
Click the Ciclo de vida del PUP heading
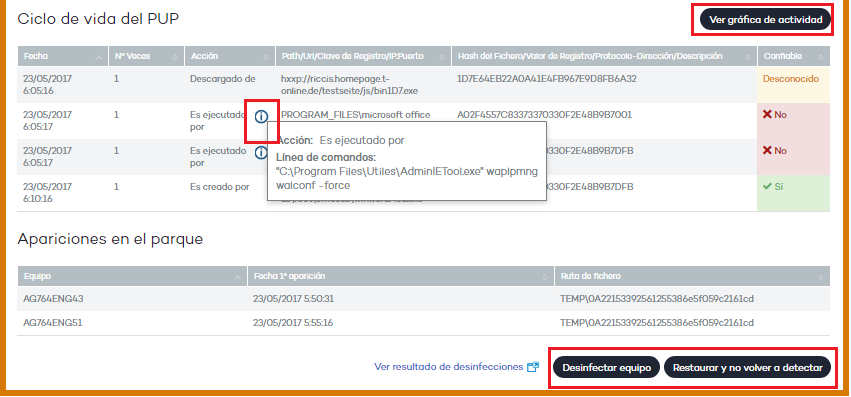coord(98,19)
